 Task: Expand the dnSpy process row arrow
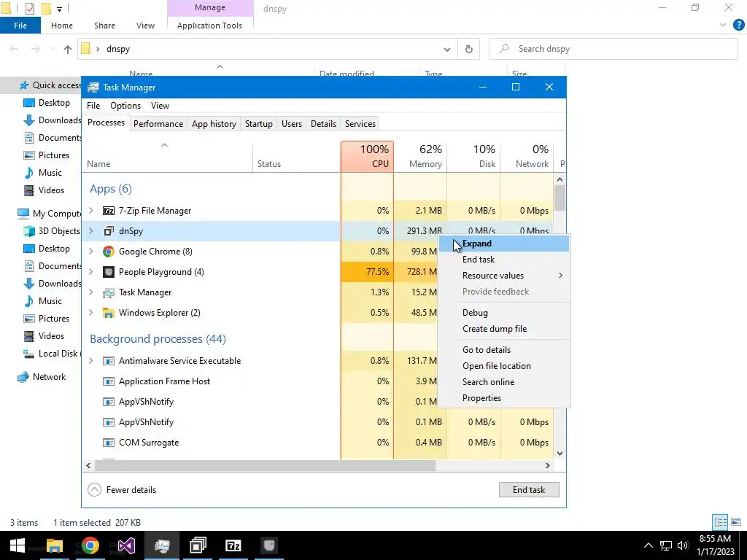point(91,231)
